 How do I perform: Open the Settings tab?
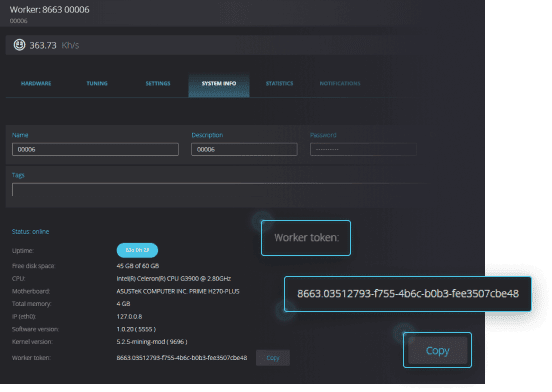(158, 84)
